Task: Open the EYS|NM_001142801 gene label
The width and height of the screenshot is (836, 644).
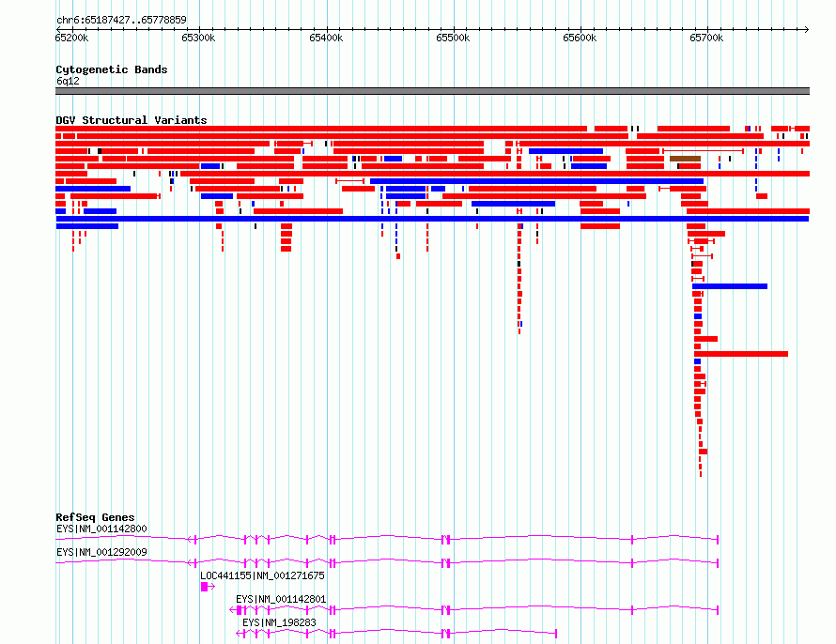Action: [281, 599]
